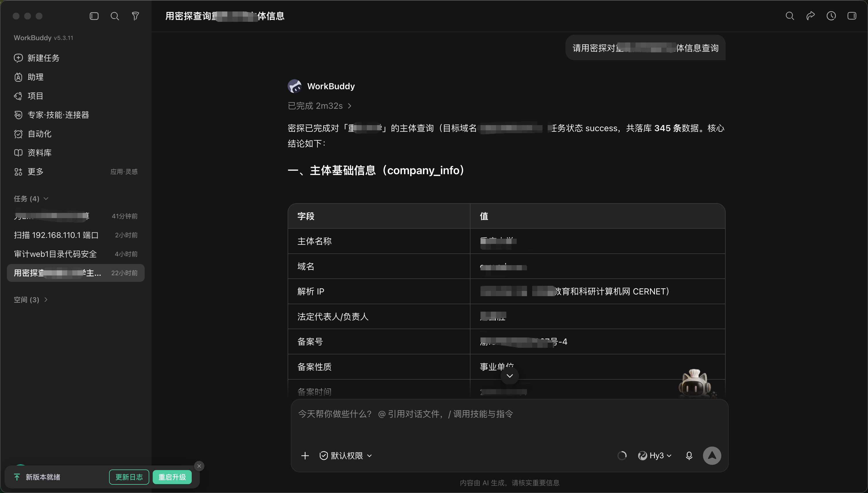This screenshot has width=868, height=493.
Task: Toggle the sidebar panel icon
Action: point(94,16)
